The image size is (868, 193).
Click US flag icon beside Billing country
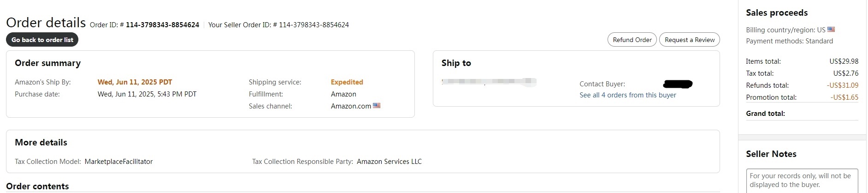tap(831, 30)
